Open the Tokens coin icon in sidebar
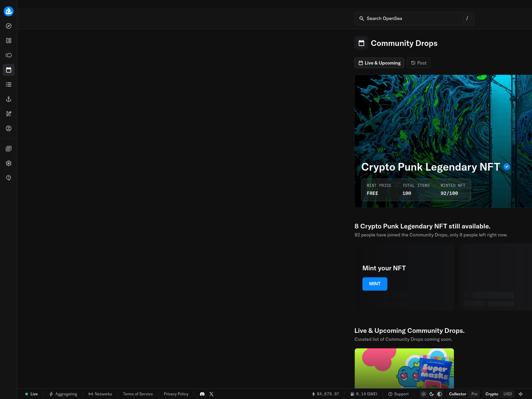Screen dimensions: 532x399 pyautogui.click(x=9, y=55)
